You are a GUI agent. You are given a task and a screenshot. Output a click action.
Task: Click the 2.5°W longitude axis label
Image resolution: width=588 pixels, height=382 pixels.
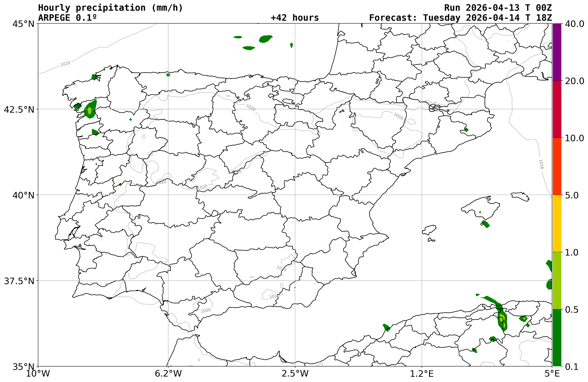click(295, 373)
